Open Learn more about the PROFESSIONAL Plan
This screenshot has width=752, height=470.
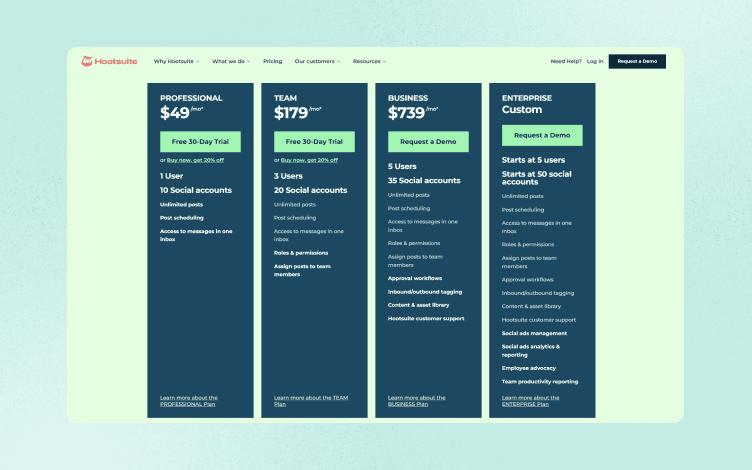click(188, 401)
